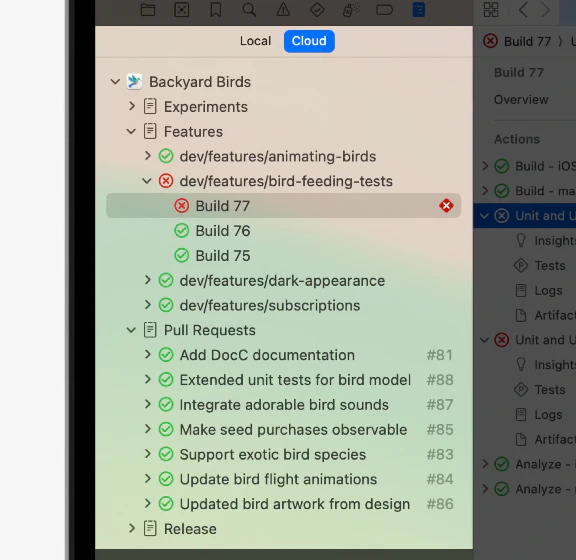Collapse the Pull Requests workflow
Image resolution: width=576 pixels, height=560 pixels.
[131, 330]
